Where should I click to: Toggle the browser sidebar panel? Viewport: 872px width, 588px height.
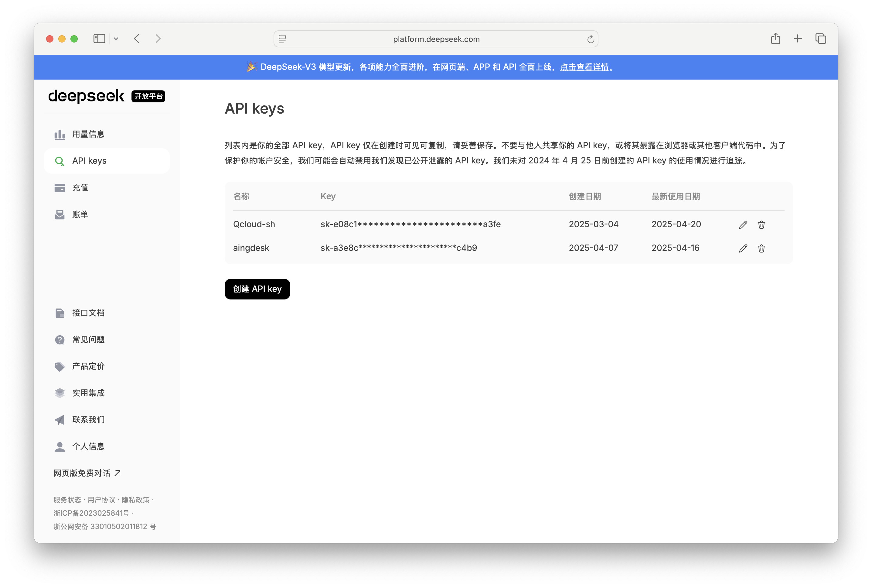99,38
